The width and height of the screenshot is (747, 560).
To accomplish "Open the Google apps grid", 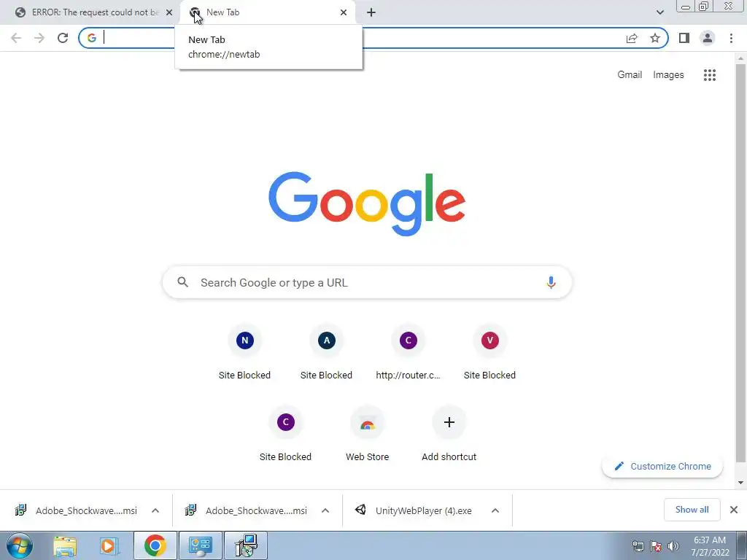I will coord(709,75).
